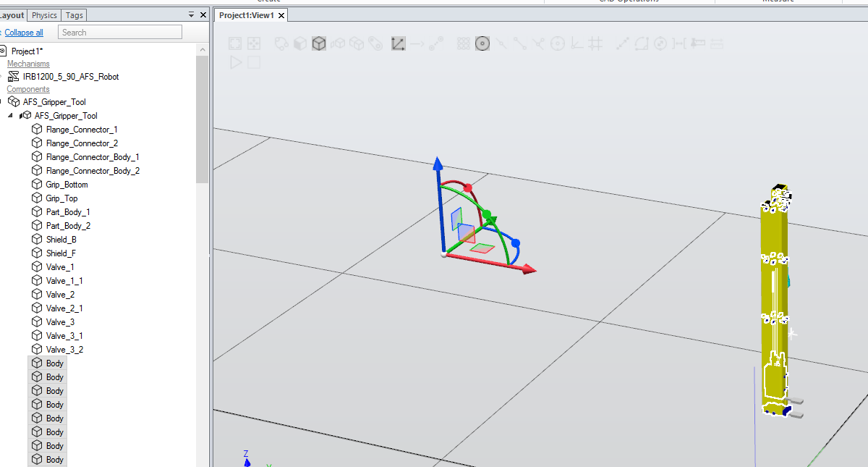Activate the Diameter measure icon
This screenshot has width=868, height=467.
[x=660, y=44]
